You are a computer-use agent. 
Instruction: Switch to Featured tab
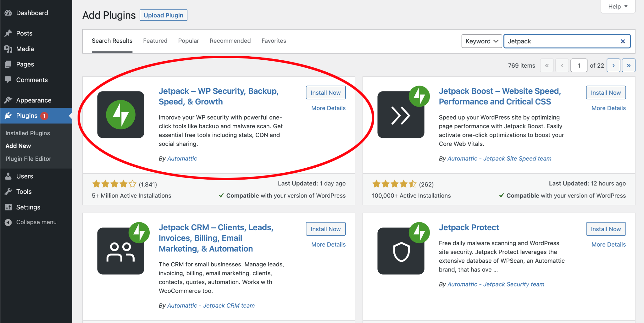155,41
